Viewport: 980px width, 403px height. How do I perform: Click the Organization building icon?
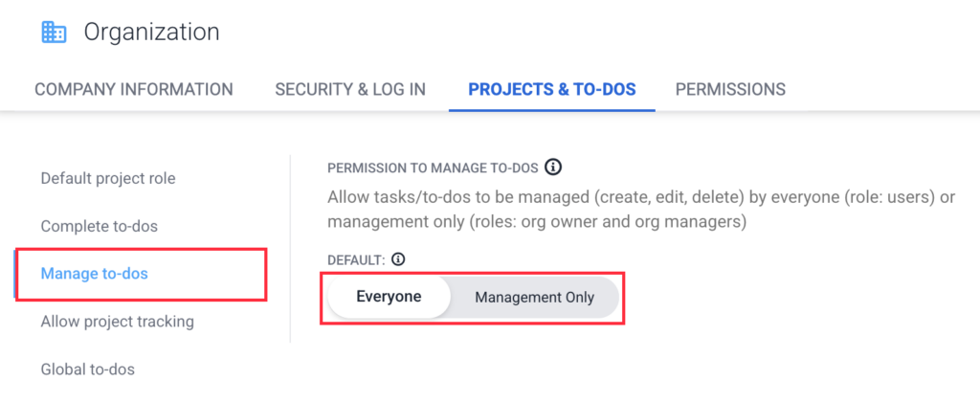point(54,32)
